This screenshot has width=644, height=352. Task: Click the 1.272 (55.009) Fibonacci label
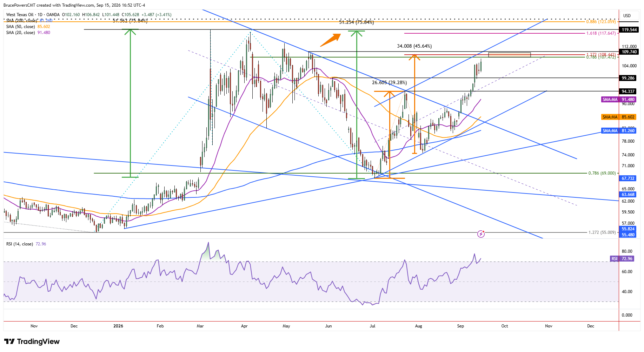pos(602,232)
